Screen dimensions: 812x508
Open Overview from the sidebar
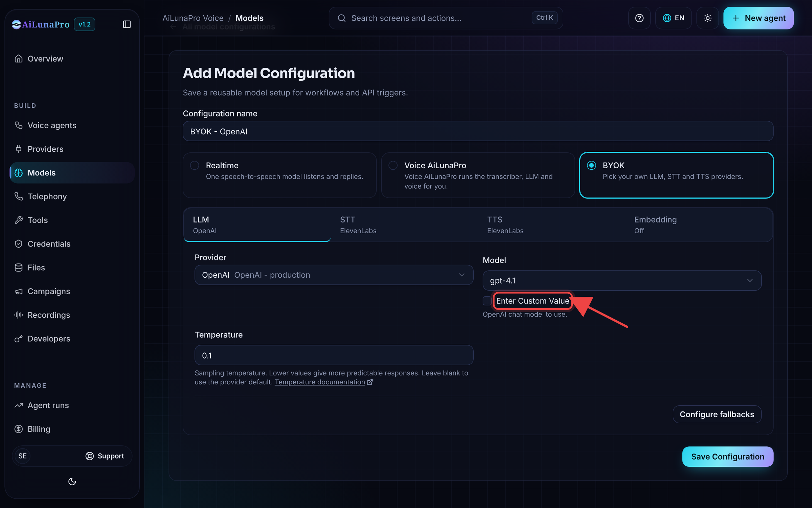click(x=72, y=59)
